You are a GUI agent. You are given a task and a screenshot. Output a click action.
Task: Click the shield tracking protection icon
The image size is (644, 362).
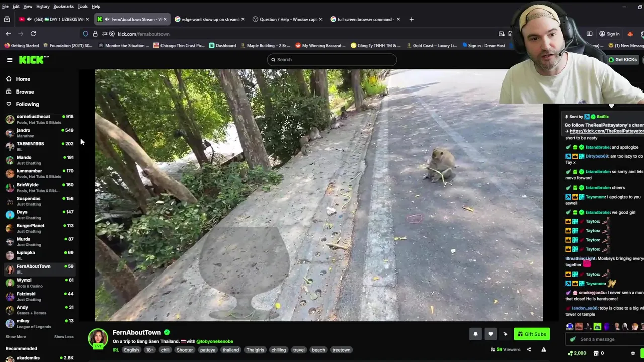(x=86, y=34)
